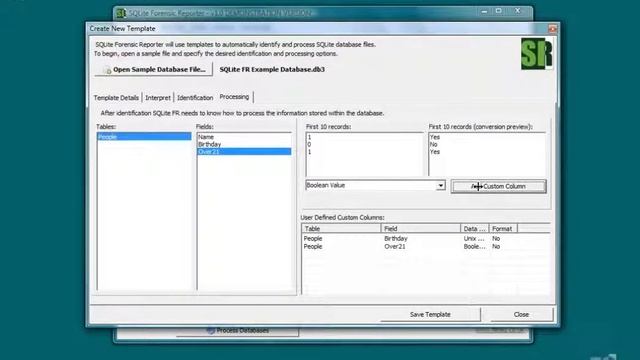Screen dimensions: 640x360
Task: Click the folder icon on Open Sample button
Action: pos(107,70)
